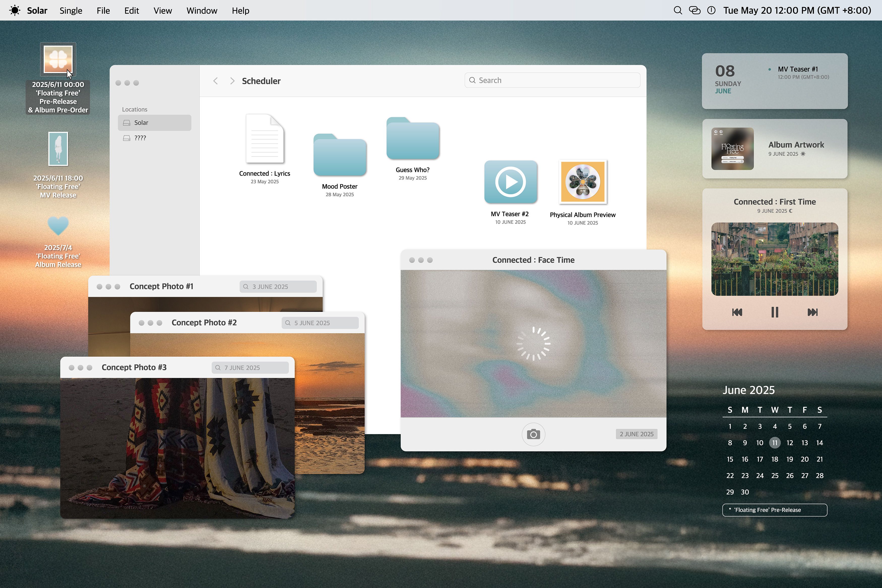882x588 pixels.
Task: Pause the Connected : First Time track
Action: 775,312
